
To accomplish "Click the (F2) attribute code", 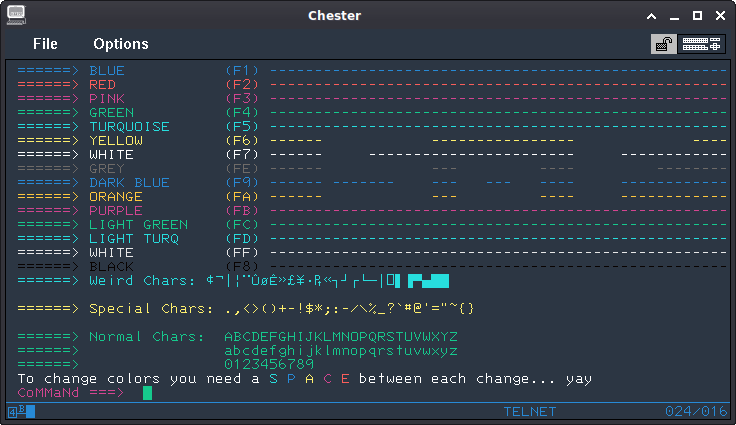I will point(242,85).
